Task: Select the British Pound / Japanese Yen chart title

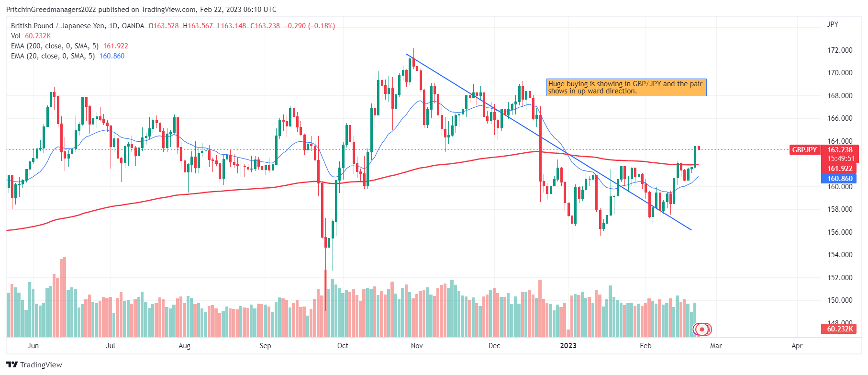Action: (x=78, y=26)
